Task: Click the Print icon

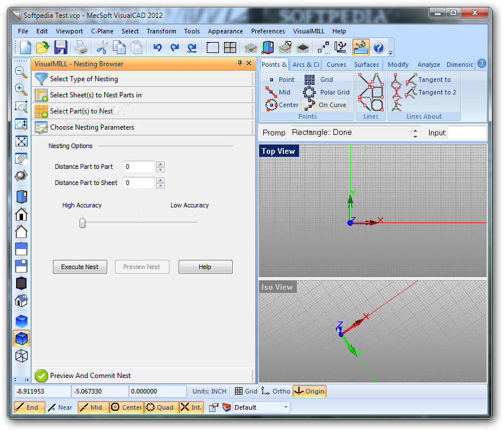Action: coord(81,48)
